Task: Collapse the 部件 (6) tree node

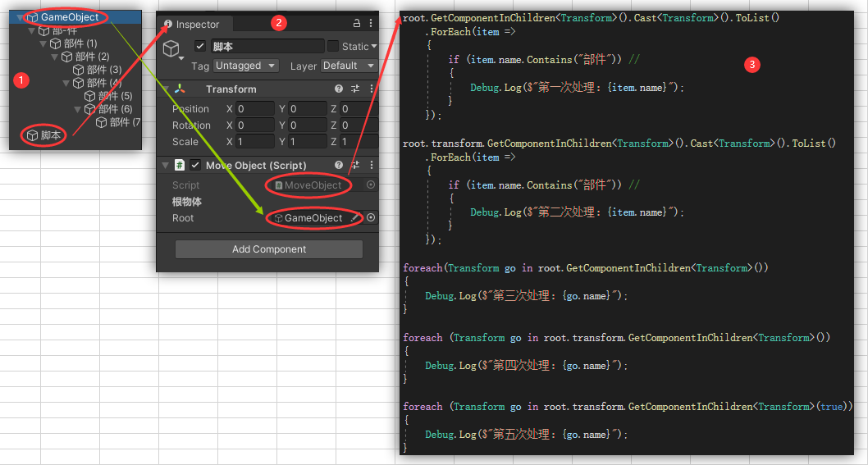Action: pos(78,109)
